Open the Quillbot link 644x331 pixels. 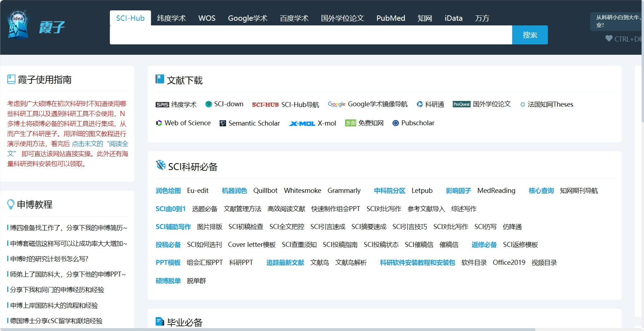(265, 191)
